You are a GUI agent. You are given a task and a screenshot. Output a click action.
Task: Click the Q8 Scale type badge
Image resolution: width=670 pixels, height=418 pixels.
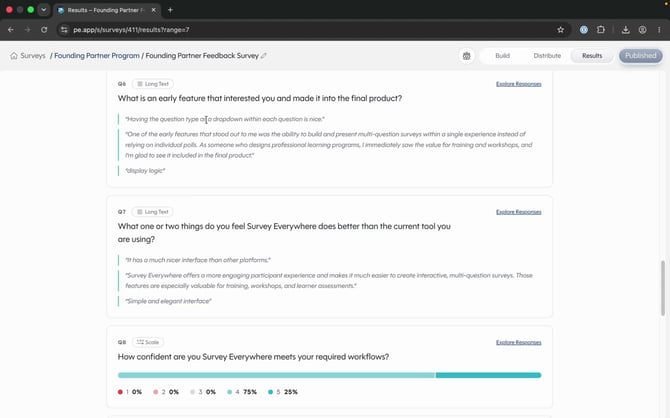[148, 342]
